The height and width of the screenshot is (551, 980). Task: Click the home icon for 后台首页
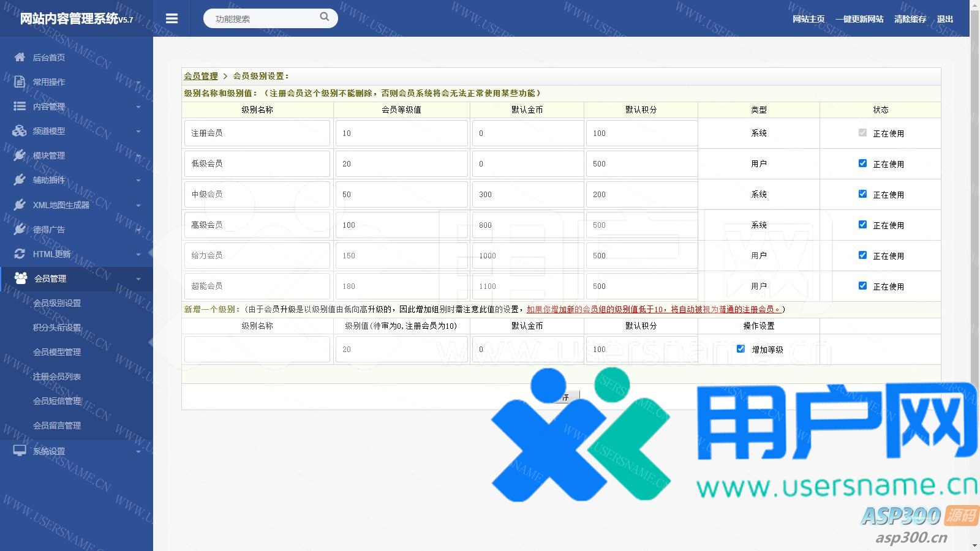click(20, 57)
